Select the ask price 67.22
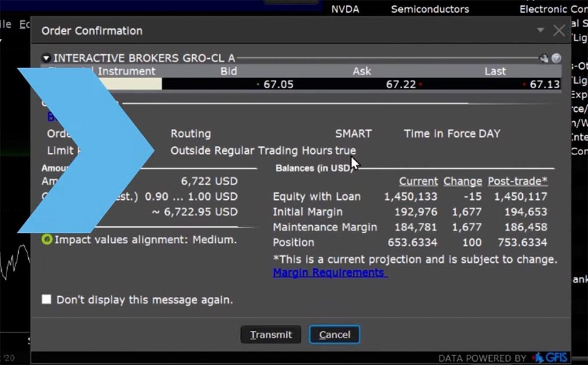Image resolution: width=588 pixels, height=365 pixels. (401, 85)
